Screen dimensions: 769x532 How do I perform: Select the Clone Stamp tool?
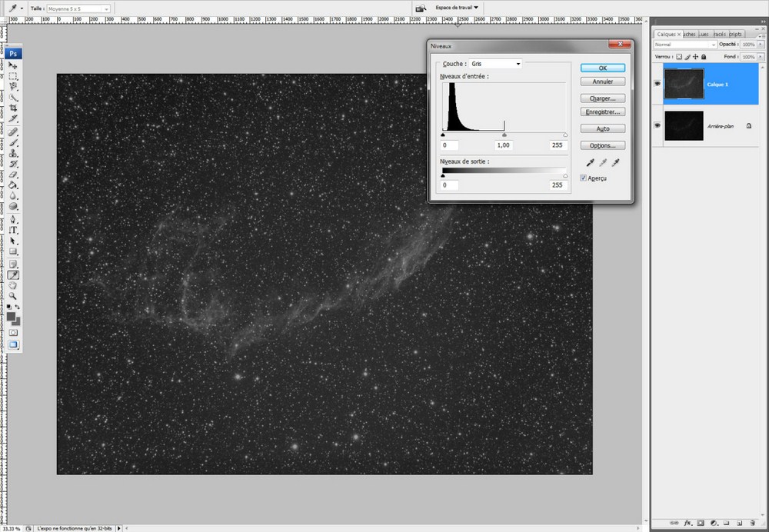13,154
